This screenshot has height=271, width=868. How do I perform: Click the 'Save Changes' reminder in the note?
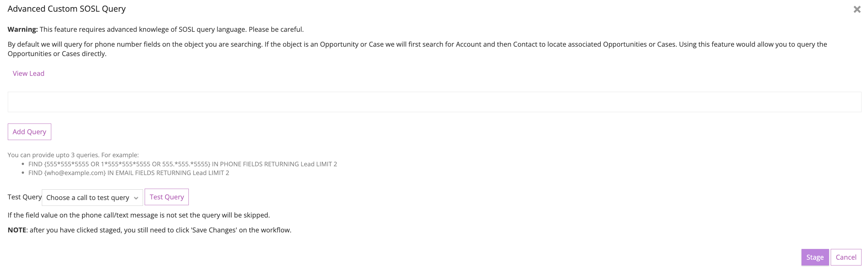point(214,230)
